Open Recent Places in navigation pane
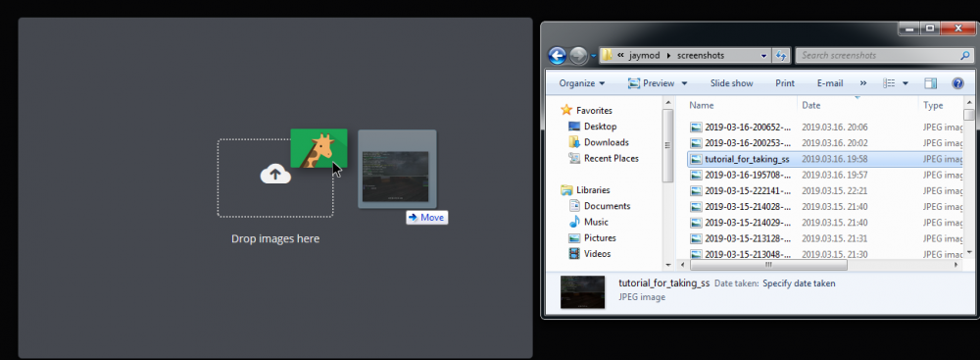The width and height of the screenshot is (980, 360). 612,158
